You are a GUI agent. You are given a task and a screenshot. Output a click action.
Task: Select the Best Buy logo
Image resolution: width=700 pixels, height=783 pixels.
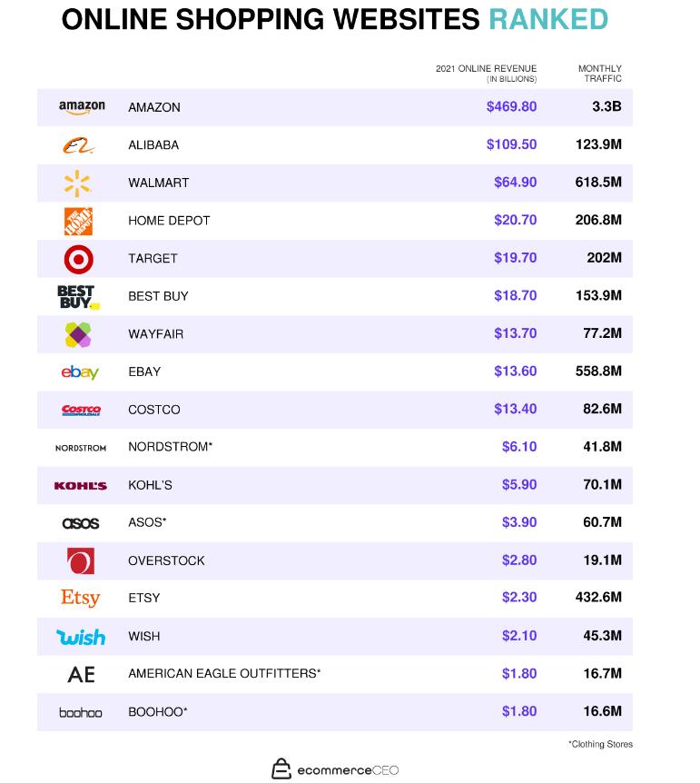(78, 297)
